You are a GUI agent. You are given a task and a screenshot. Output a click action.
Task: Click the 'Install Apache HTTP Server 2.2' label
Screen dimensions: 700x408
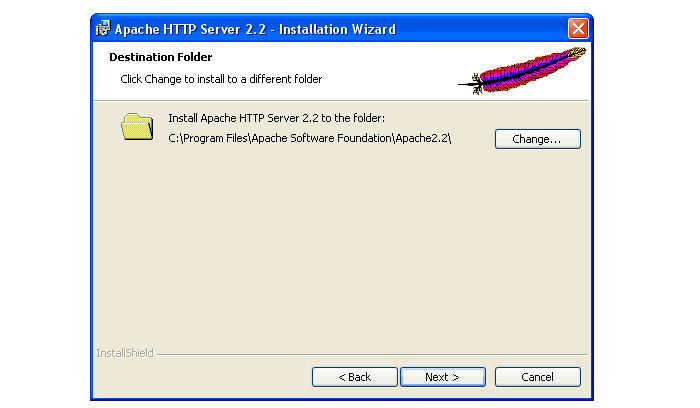(284, 118)
